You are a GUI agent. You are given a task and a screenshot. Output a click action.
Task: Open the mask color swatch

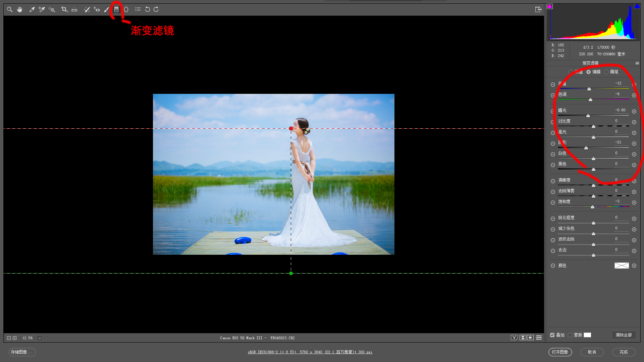(587, 335)
